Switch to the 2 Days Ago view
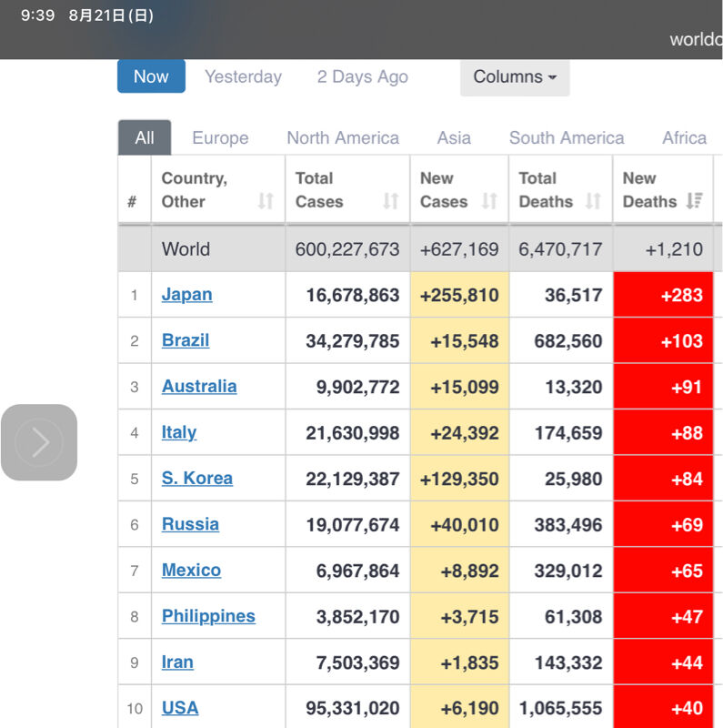 pyautogui.click(x=363, y=76)
